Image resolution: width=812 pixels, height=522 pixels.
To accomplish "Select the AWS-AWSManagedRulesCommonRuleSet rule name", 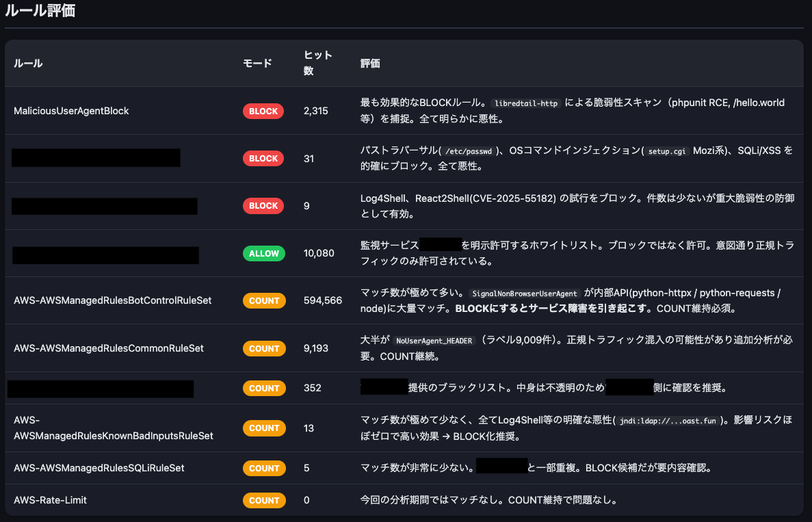I will [109, 348].
